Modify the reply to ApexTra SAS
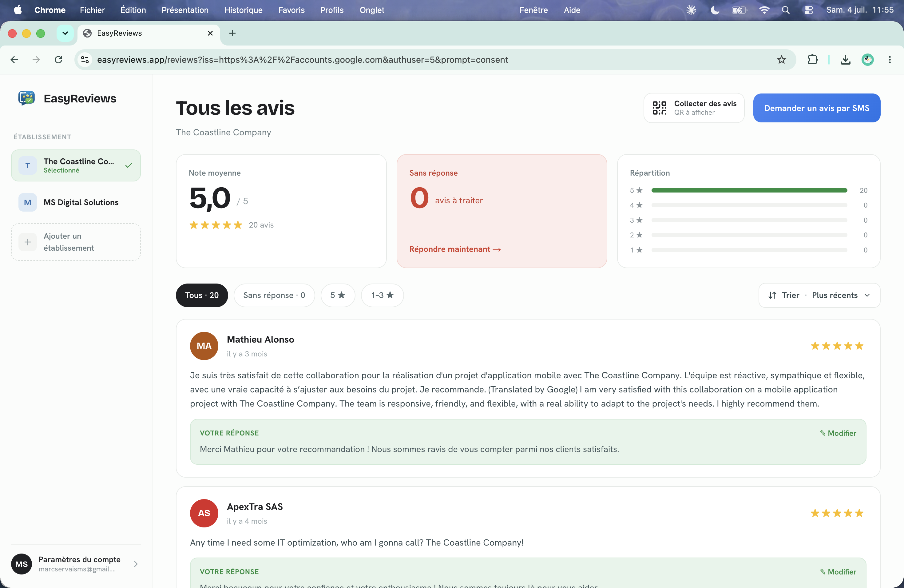 [838, 572]
